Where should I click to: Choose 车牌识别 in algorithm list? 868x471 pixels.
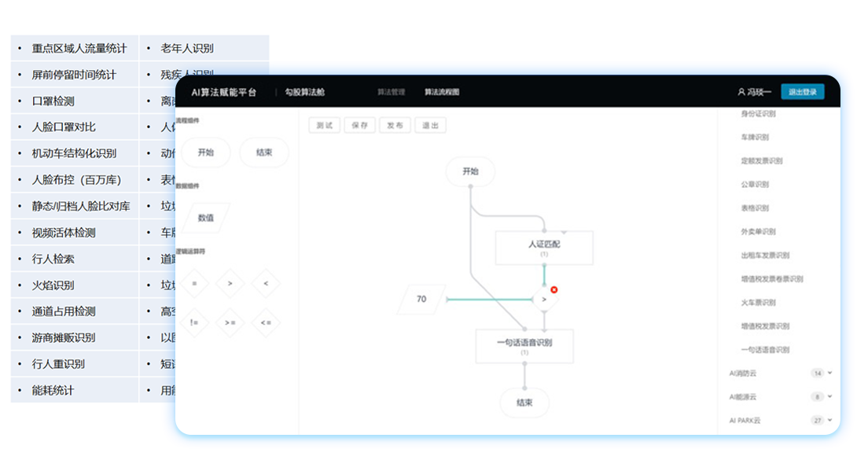point(755,138)
